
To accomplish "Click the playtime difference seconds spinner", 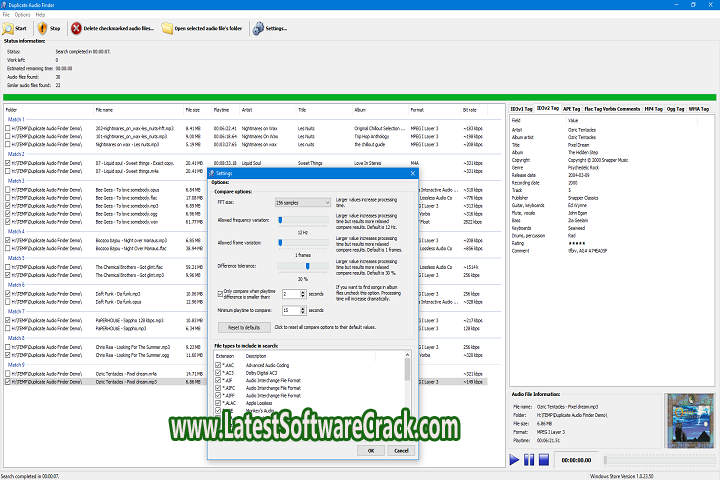I will point(291,294).
